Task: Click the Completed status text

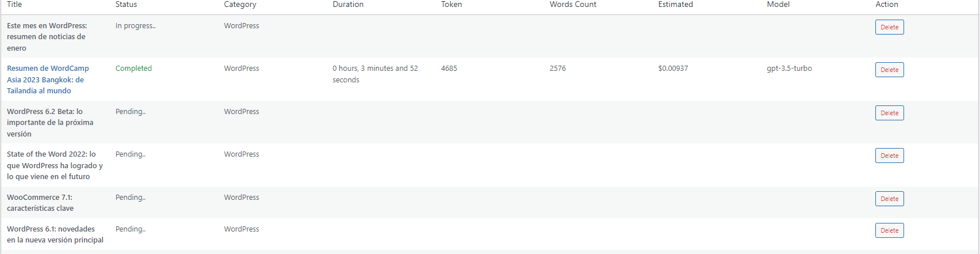Action: [x=133, y=69]
